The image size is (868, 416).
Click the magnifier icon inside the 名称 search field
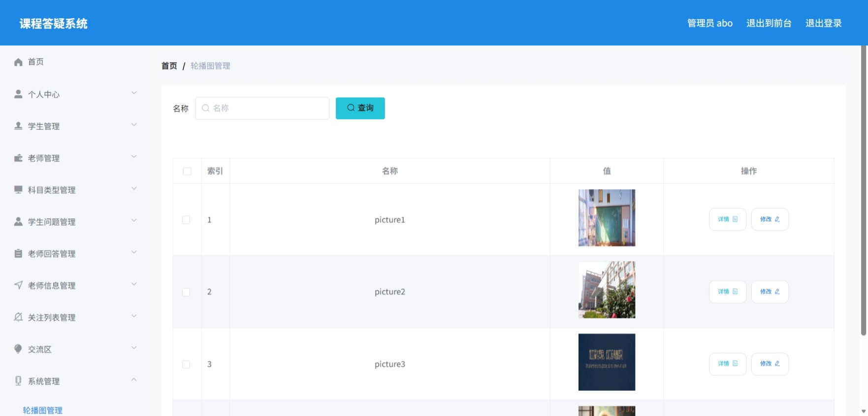tap(206, 108)
